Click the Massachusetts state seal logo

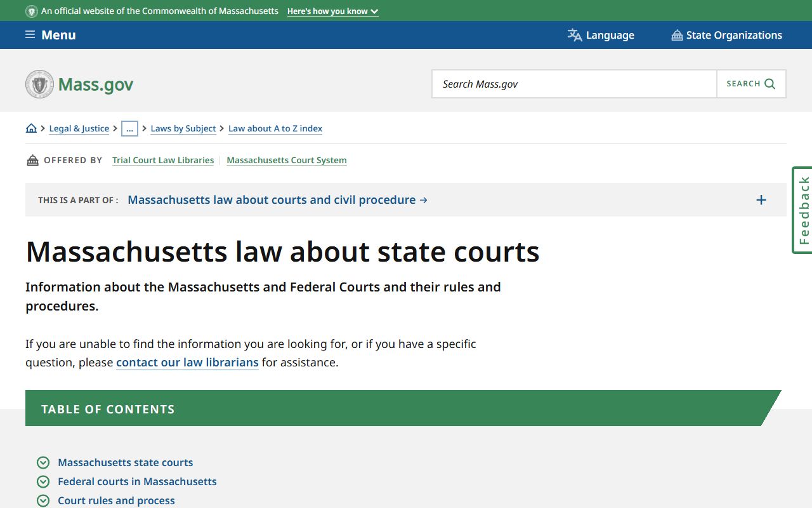(x=39, y=84)
